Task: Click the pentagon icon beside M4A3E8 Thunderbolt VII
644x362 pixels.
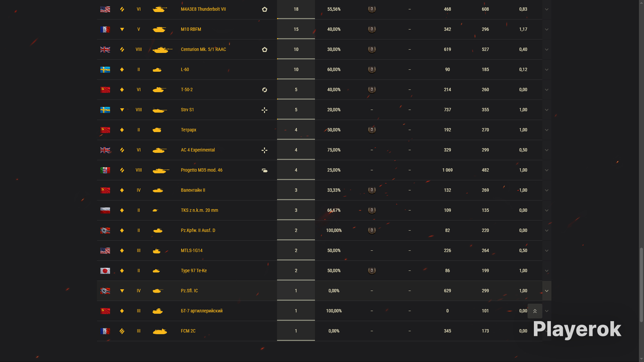Action: pyautogui.click(x=264, y=9)
